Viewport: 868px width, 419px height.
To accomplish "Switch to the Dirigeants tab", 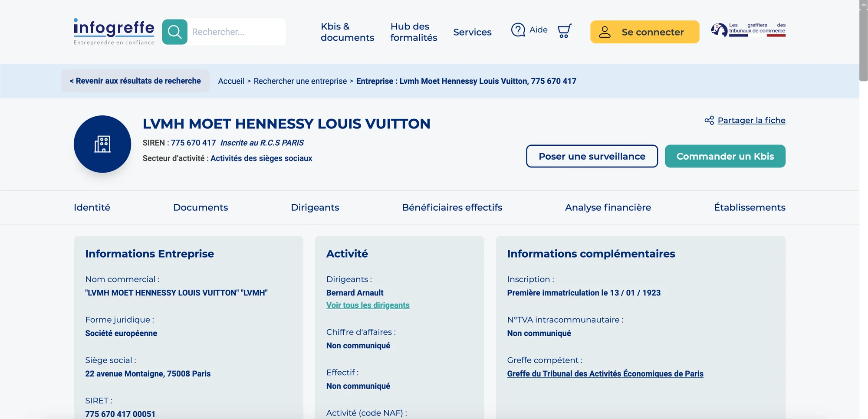I will pos(315,207).
